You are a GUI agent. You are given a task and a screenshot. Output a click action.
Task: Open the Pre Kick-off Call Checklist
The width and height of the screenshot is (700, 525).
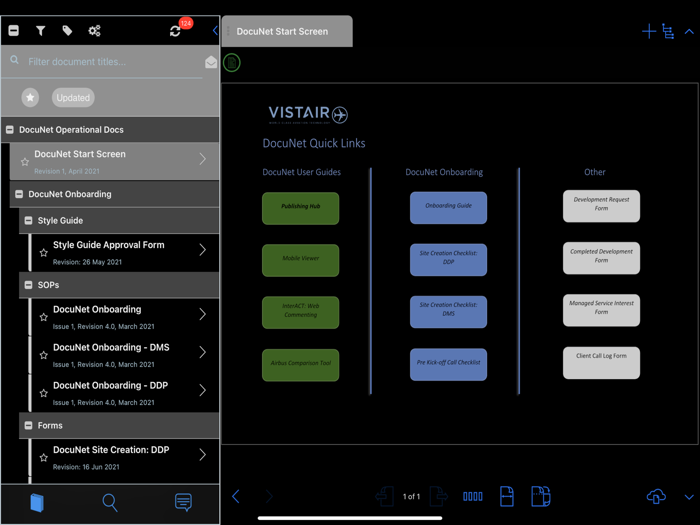tap(448, 364)
